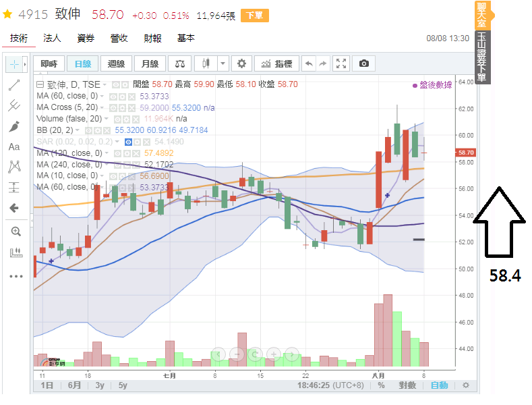
Task: Select the brush drawing tool
Action: coord(13,126)
